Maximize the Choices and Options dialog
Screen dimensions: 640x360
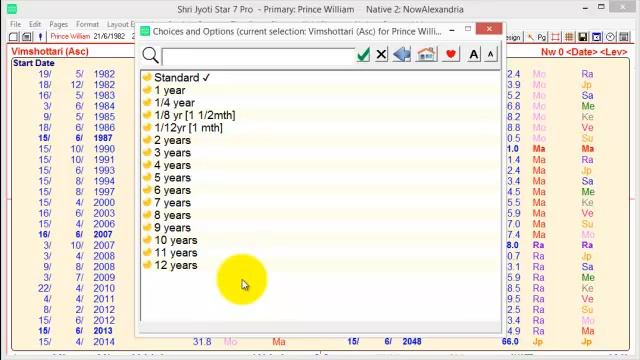(x=468, y=29)
